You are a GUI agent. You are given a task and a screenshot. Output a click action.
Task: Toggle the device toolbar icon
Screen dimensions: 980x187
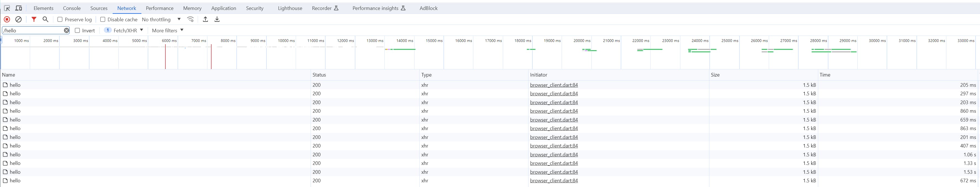tap(18, 8)
